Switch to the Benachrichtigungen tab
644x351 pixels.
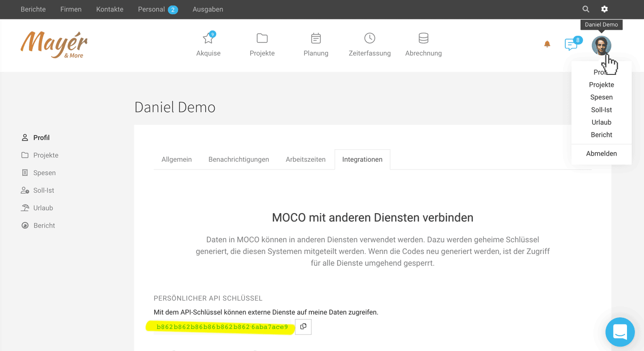[x=239, y=159]
